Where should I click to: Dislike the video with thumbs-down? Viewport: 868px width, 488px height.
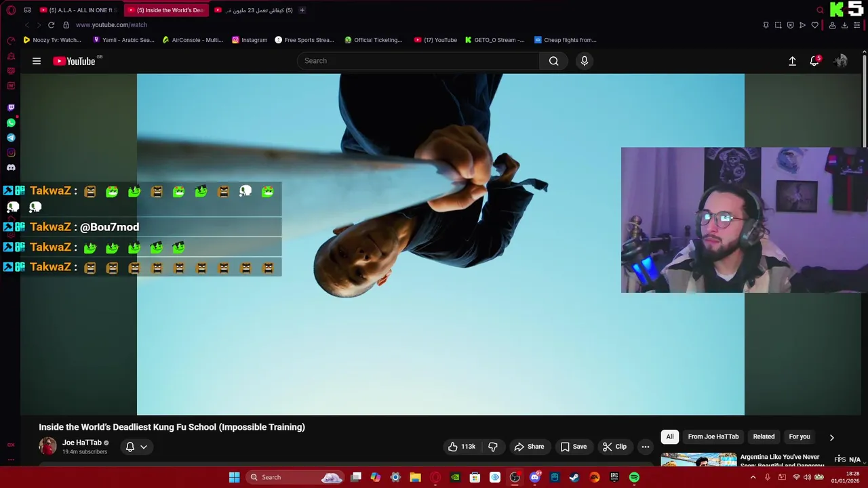click(x=493, y=447)
